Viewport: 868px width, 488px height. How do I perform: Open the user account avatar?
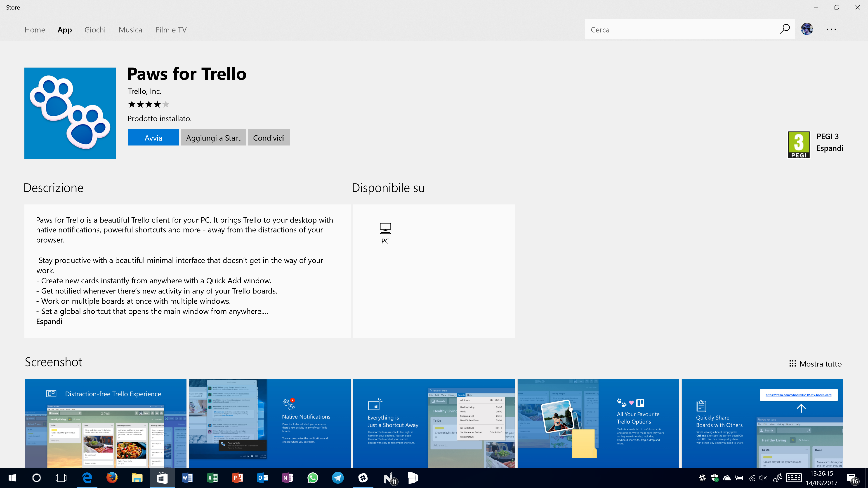pos(807,29)
